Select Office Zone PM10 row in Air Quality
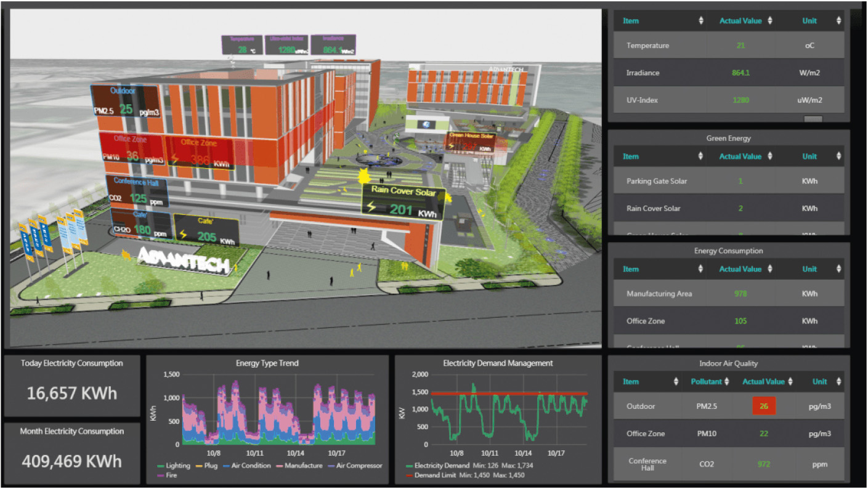Image resolution: width=868 pixels, height=489 pixels. point(729,434)
